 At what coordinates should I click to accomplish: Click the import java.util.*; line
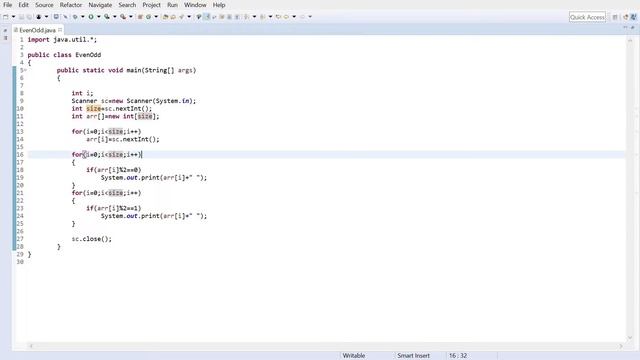tap(62, 40)
